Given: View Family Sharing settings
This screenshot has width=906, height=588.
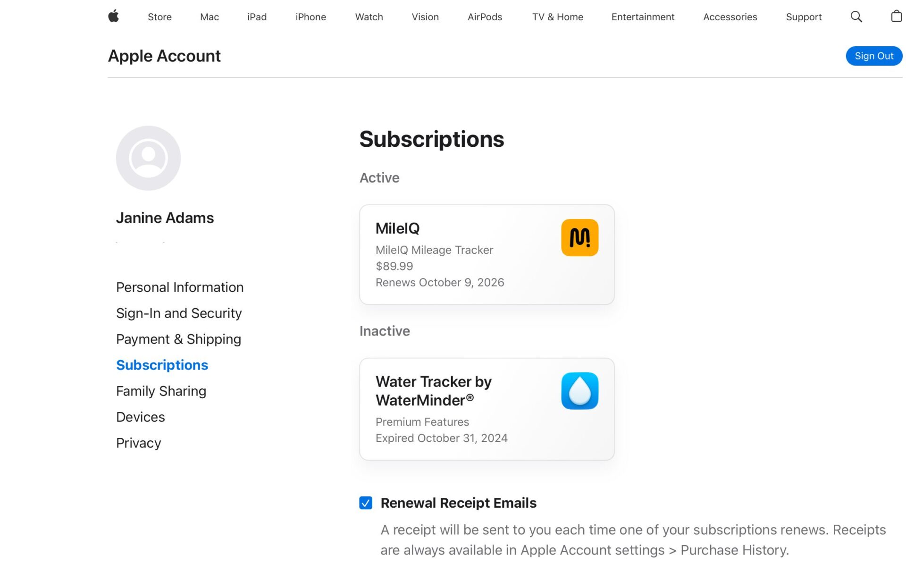Looking at the screenshot, I should pos(161,391).
